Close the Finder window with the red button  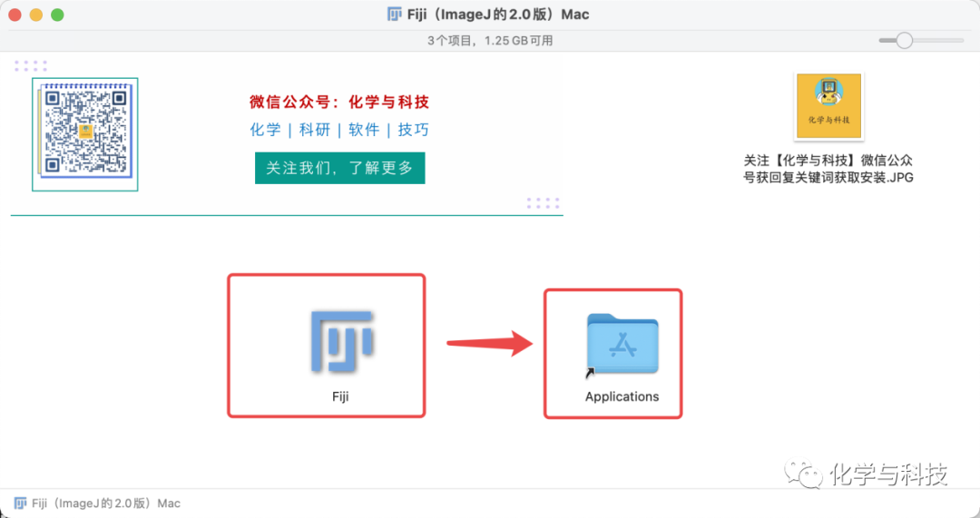15,15
